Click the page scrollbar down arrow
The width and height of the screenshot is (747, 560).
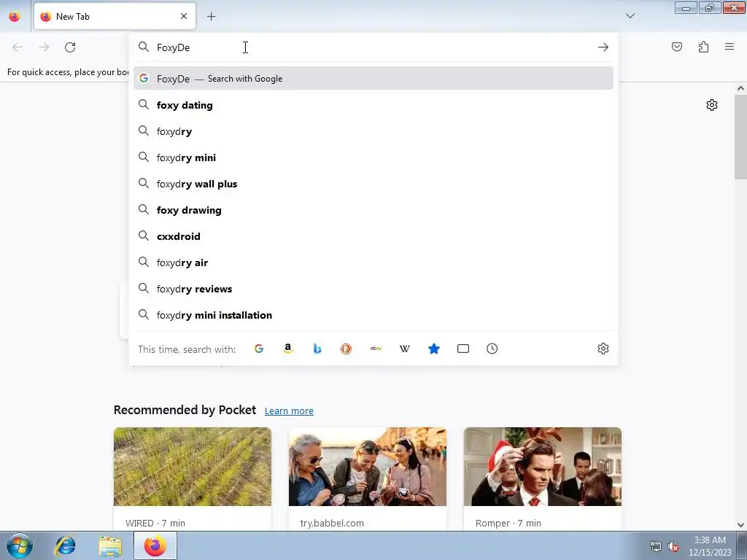tap(740, 525)
